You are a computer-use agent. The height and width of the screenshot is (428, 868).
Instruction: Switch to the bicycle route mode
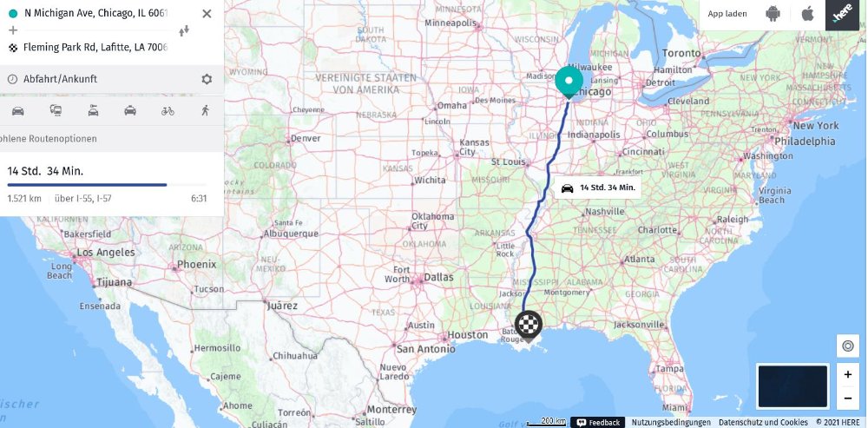[168, 111]
